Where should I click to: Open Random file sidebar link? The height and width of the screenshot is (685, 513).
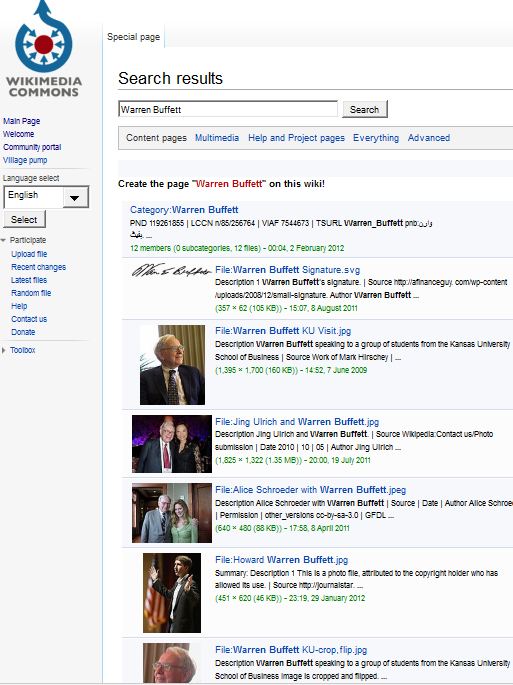31,293
